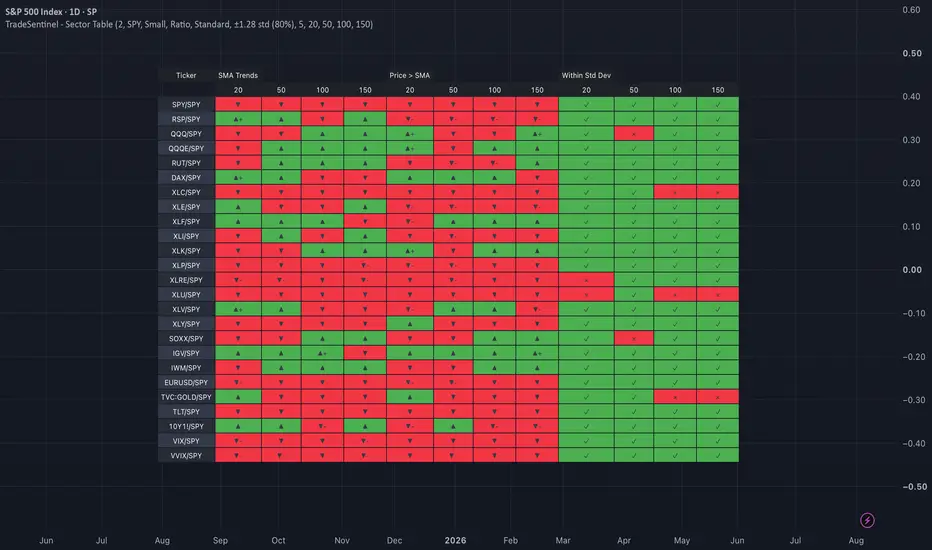
Task: Click the purple lightning bolt icon
Action: 867,520
